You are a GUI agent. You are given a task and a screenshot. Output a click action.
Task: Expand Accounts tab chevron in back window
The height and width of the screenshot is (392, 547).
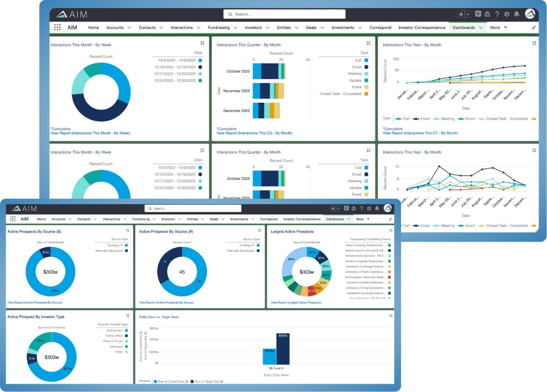129,28
